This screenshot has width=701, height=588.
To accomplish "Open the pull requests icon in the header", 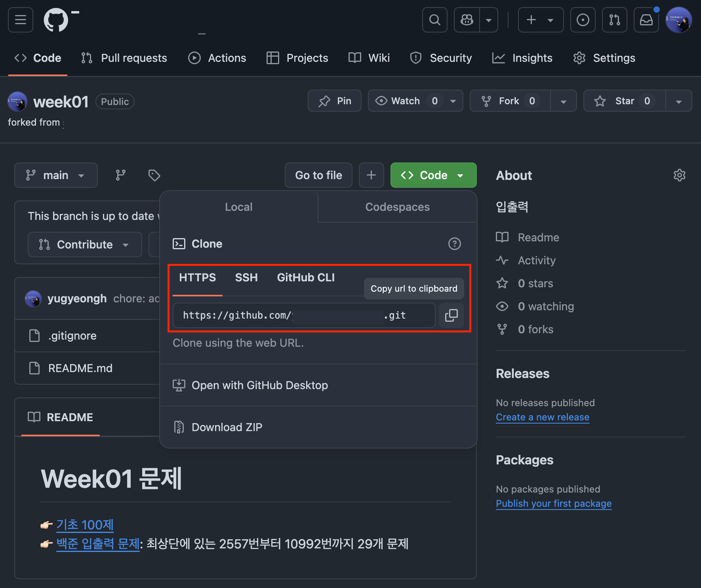I will point(614,20).
